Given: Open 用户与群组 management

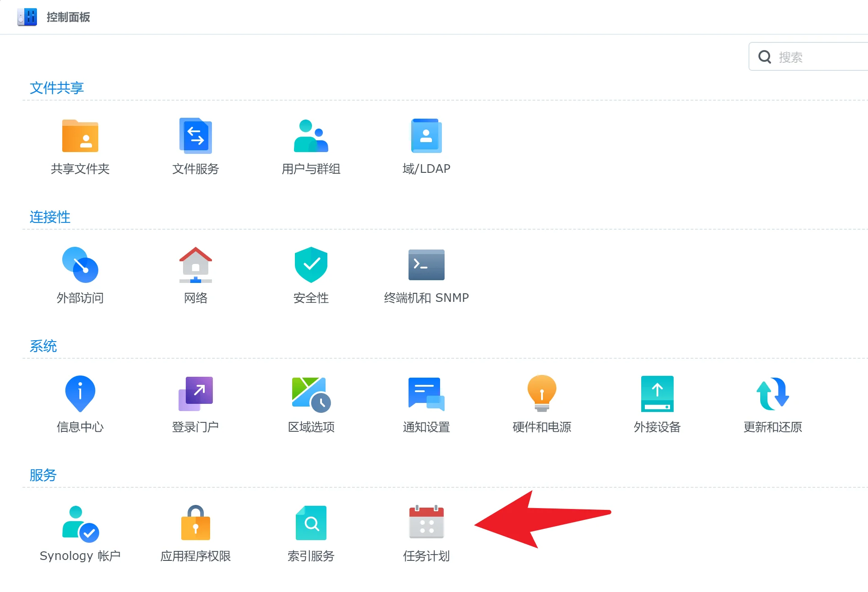Looking at the screenshot, I should pos(311,144).
